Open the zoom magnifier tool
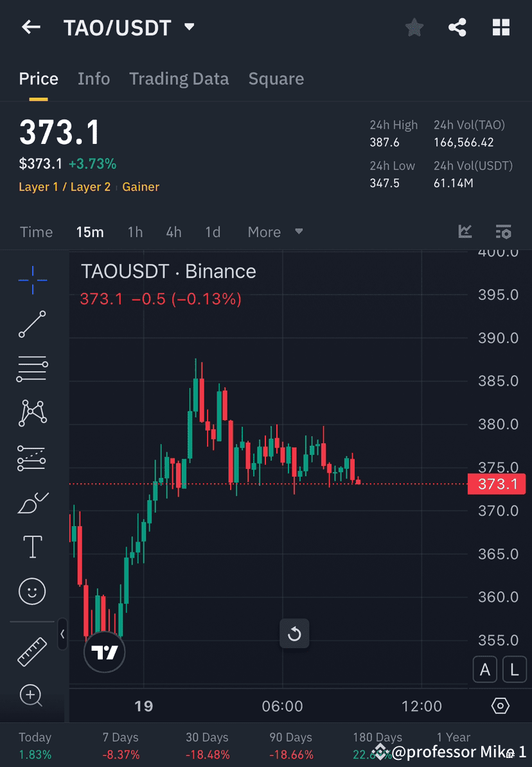Image resolution: width=532 pixels, height=767 pixels. [32, 696]
